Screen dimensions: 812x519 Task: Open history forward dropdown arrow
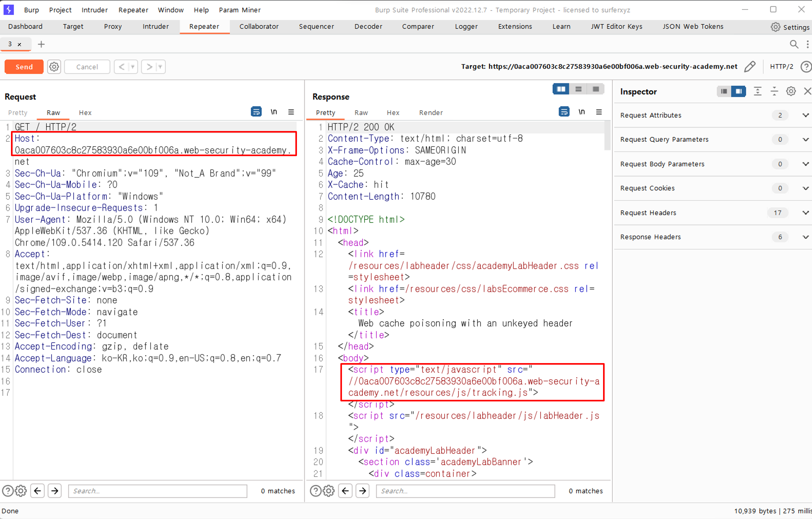pyautogui.click(x=161, y=67)
